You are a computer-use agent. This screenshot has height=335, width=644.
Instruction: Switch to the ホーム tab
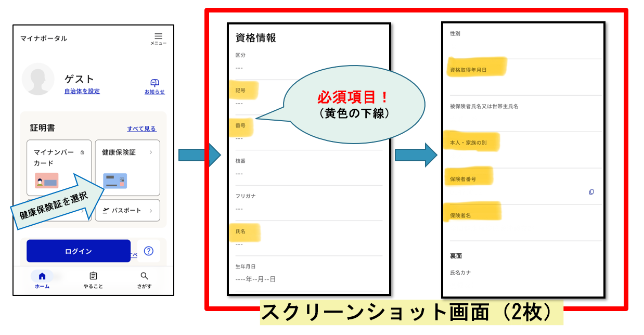(x=42, y=280)
